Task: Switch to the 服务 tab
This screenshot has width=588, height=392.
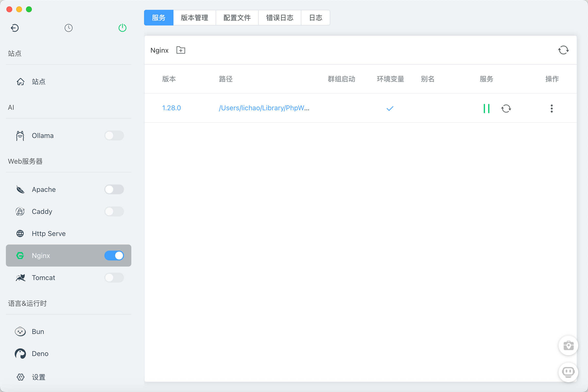Action: click(x=159, y=18)
